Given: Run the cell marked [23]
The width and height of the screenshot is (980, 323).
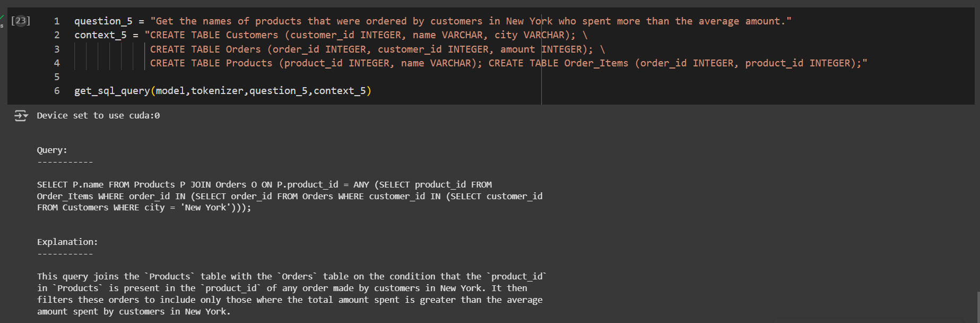Looking at the screenshot, I should click(21, 21).
